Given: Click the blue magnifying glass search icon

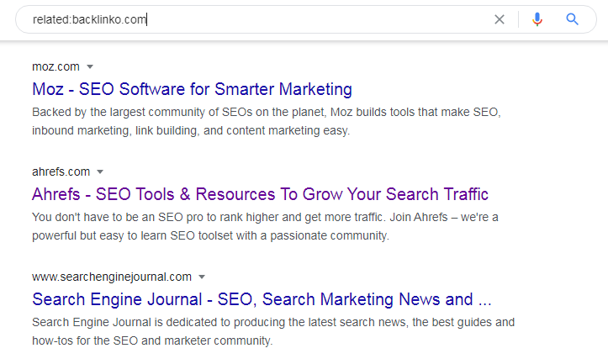Looking at the screenshot, I should click(x=573, y=19).
